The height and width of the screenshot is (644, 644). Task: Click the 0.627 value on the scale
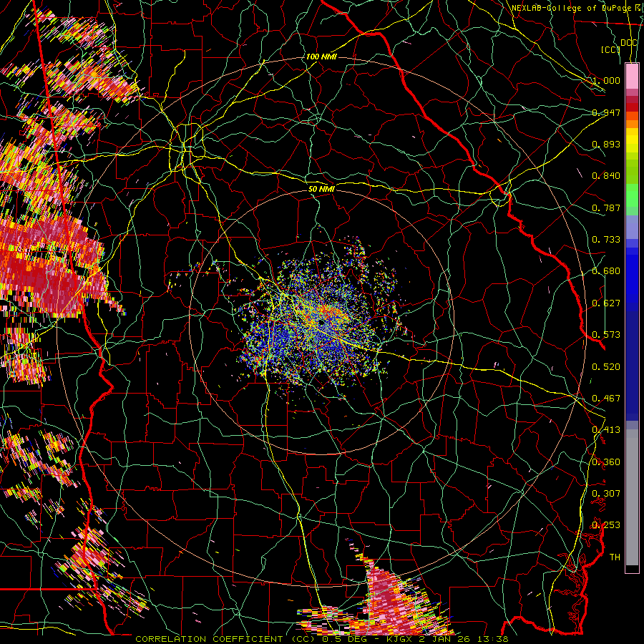click(x=606, y=303)
